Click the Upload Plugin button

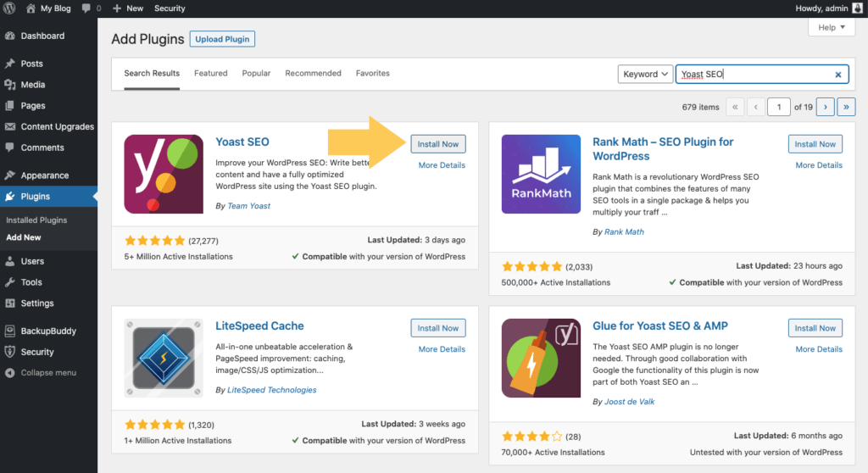pyautogui.click(x=222, y=39)
